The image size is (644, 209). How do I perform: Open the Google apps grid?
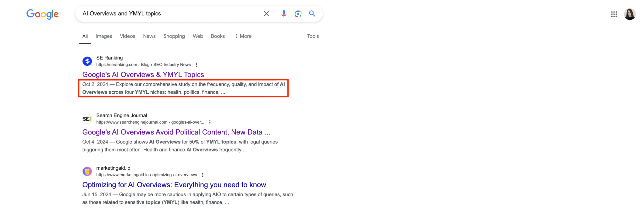614,14
